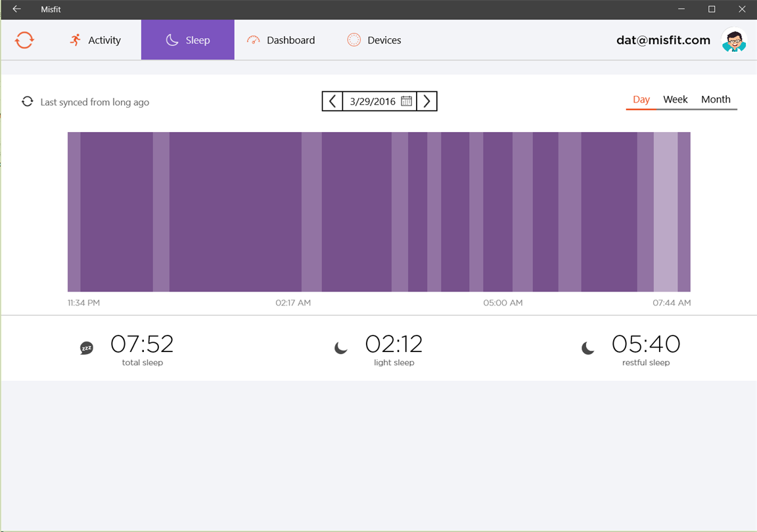Click the dat@misfit.com account name
This screenshot has height=532, width=757.
coord(663,40)
